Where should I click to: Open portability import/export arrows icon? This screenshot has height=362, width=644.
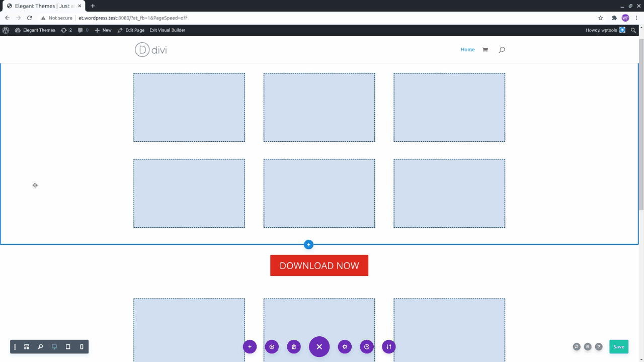coord(389,346)
